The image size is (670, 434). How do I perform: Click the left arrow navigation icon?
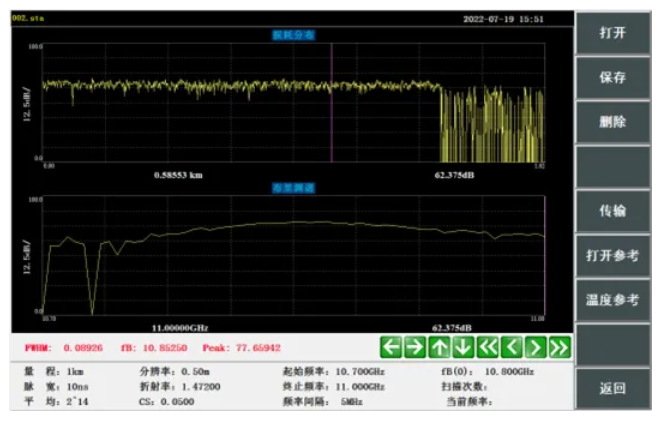pos(391,347)
